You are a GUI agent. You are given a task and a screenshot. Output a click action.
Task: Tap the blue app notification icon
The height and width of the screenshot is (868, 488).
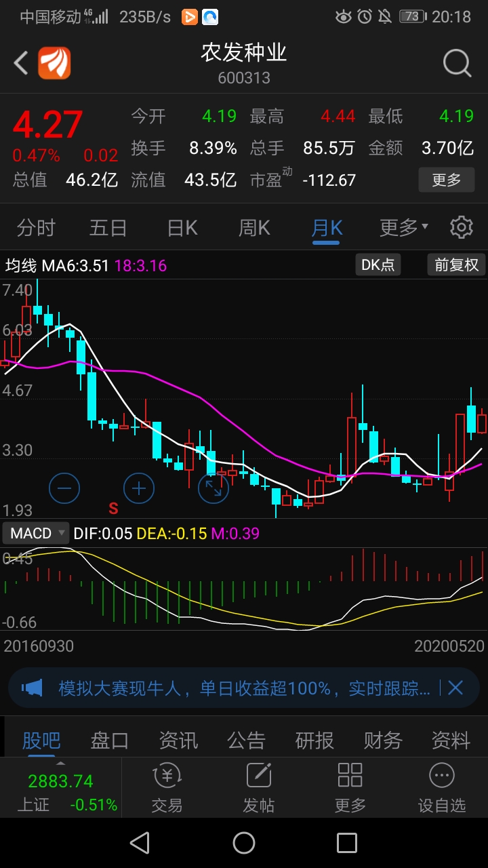[x=210, y=17]
